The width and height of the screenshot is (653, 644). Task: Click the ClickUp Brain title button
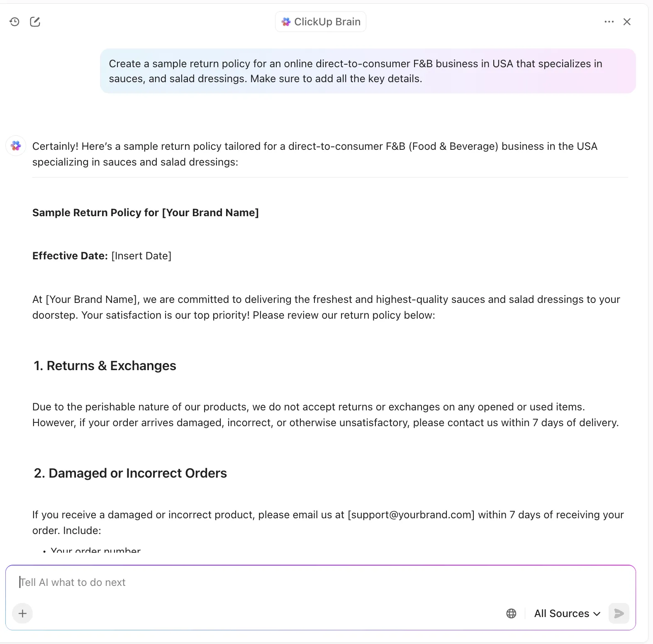pyautogui.click(x=321, y=22)
